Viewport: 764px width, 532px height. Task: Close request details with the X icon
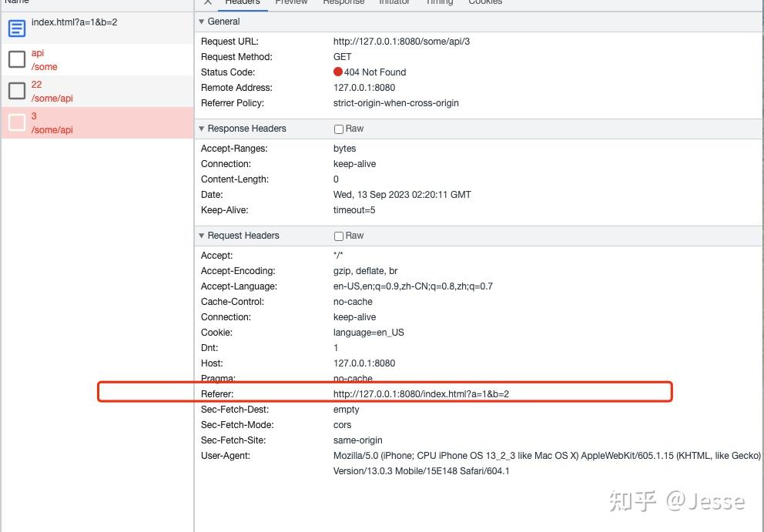click(207, 3)
